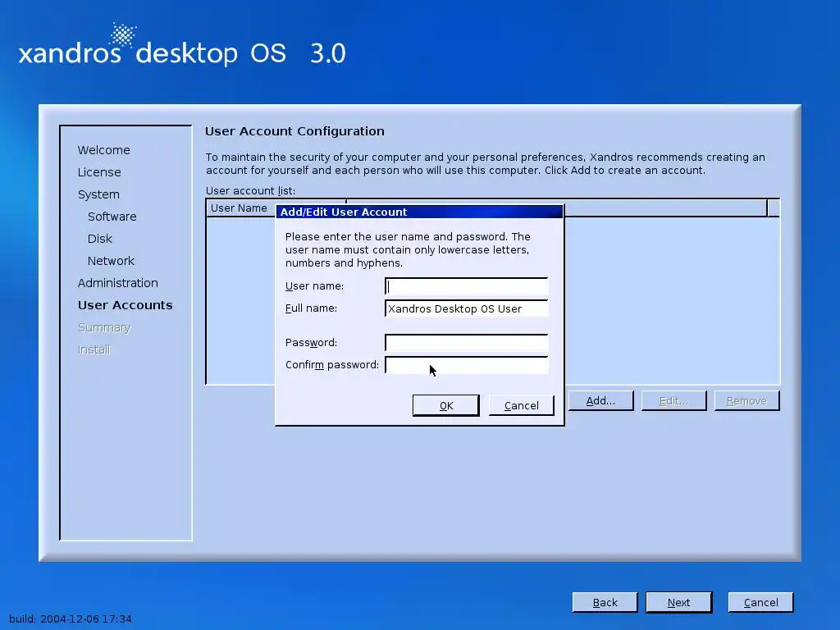Image resolution: width=840 pixels, height=630 pixels.
Task: Click the Summary step in sidebar
Action: click(x=104, y=327)
